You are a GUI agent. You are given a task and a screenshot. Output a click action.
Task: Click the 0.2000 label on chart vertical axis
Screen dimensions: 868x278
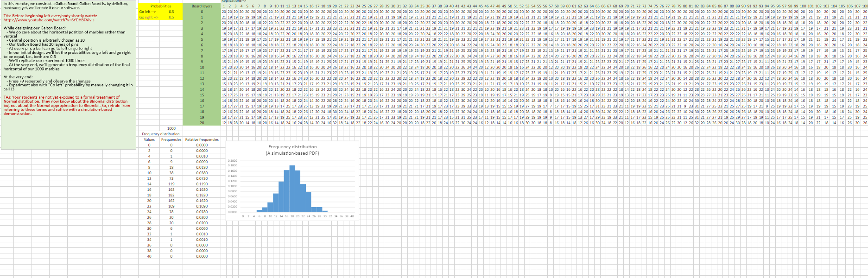[x=233, y=161]
